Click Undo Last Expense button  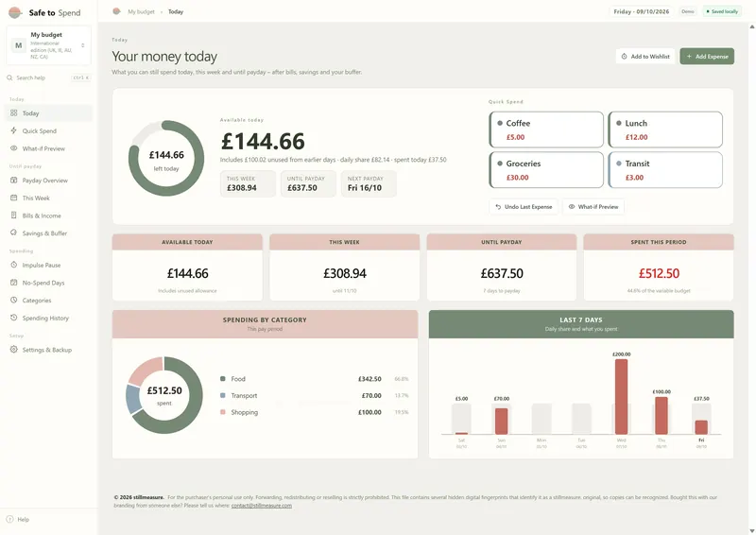coord(524,206)
